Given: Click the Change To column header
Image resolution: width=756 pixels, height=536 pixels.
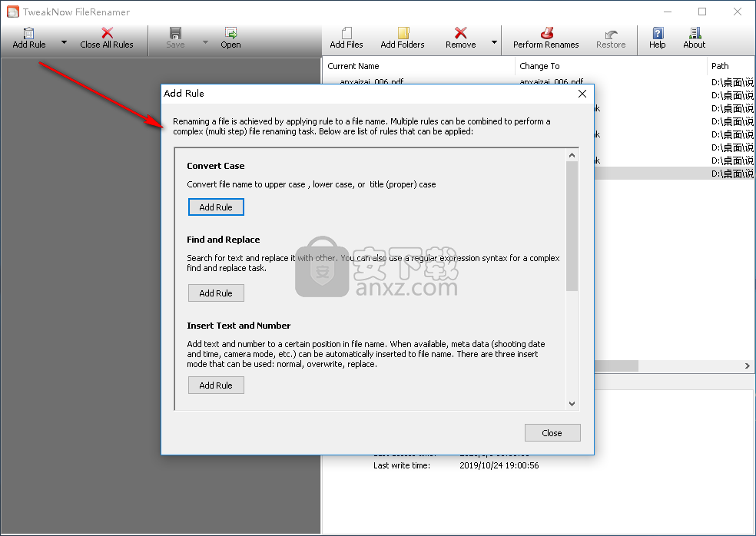Looking at the screenshot, I should tap(611, 66).
